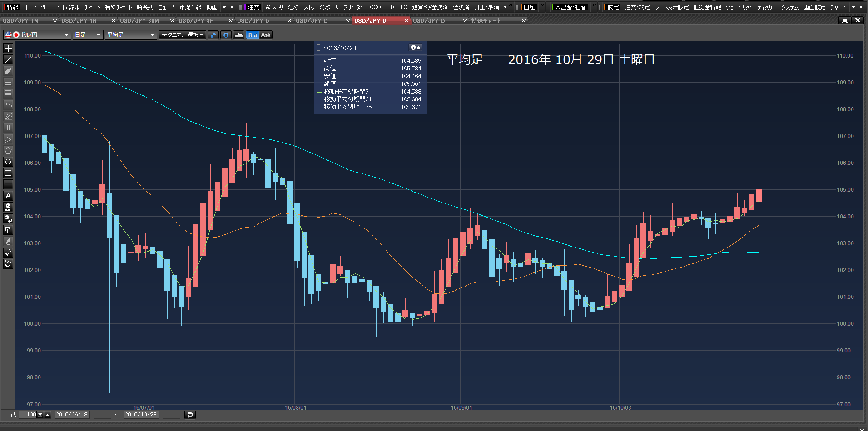Pick the eraser tool in sidebar
The width and height of the screenshot is (868, 431).
pyautogui.click(x=8, y=253)
